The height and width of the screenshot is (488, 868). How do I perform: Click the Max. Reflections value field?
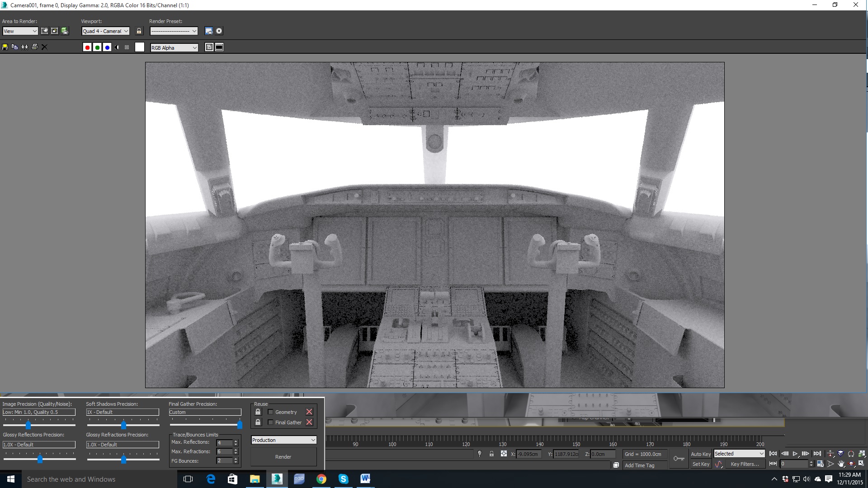click(224, 443)
